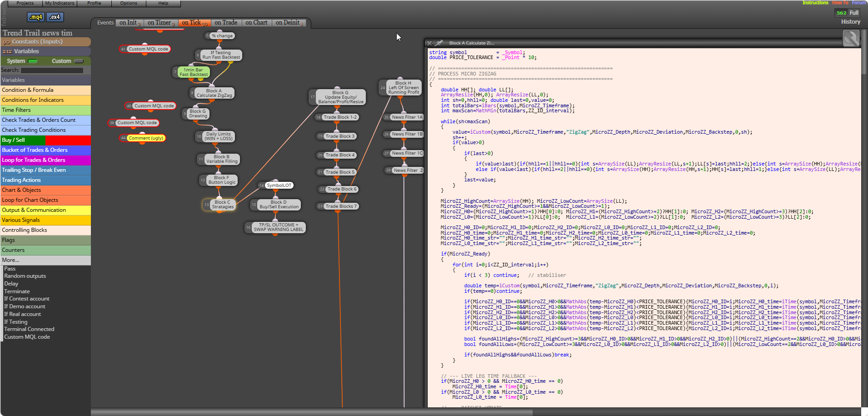Open the History panel

(x=850, y=22)
